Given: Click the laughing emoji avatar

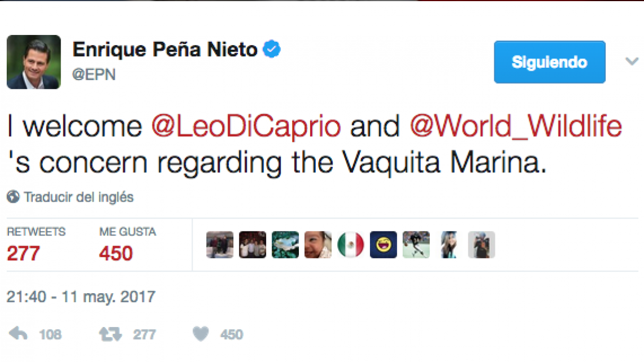Looking at the screenshot, I should tap(383, 245).
